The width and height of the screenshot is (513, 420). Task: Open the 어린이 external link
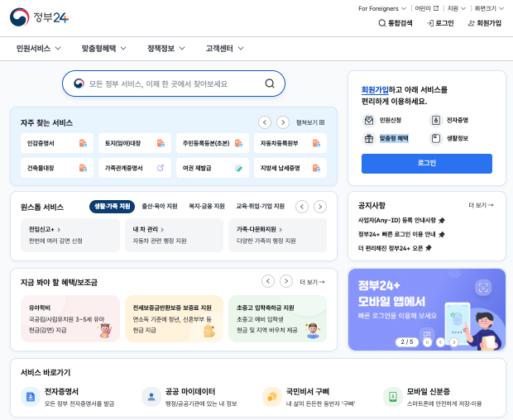click(427, 8)
